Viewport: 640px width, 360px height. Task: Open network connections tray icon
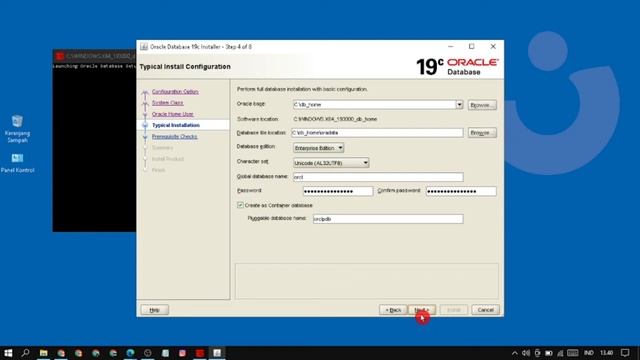[x=560, y=353]
